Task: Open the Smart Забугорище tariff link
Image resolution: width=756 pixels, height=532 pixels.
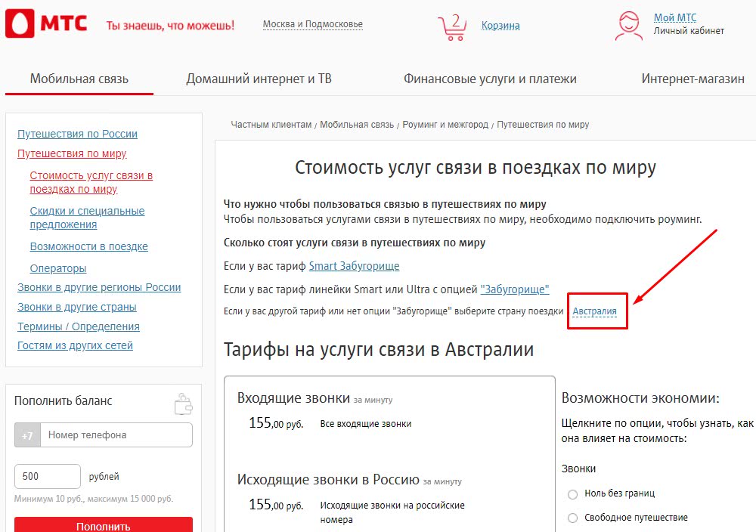Action: [354, 266]
